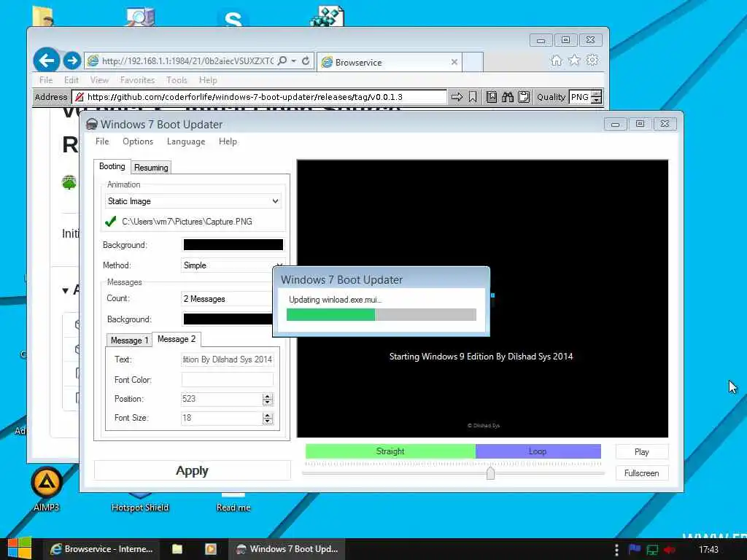The width and height of the screenshot is (747, 560).
Task: Click the network tray icon
Action: (x=652, y=550)
